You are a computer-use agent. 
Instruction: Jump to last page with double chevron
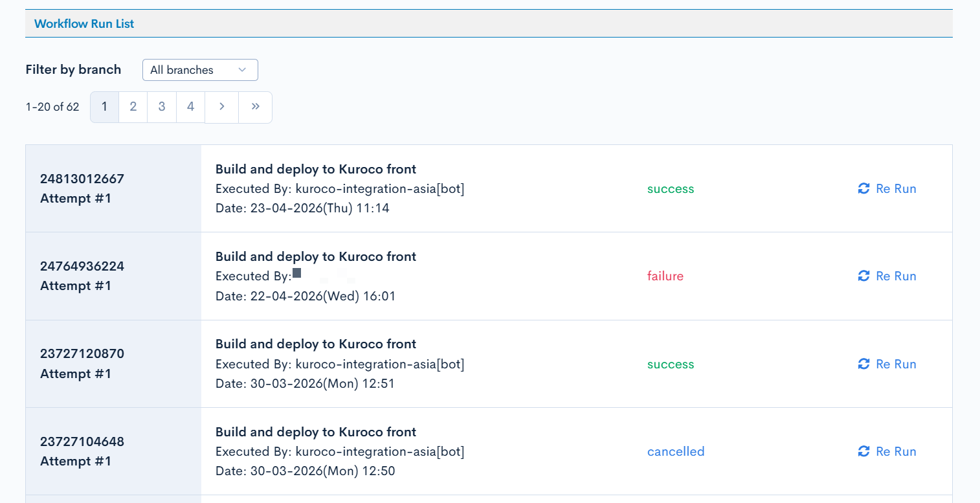[x=255, y=107]
